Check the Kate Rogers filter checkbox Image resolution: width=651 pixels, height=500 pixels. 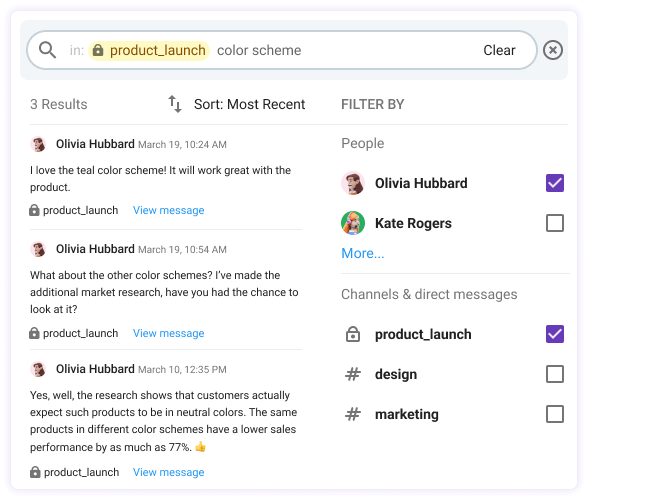pyautogui.click(x=555, y=223)
